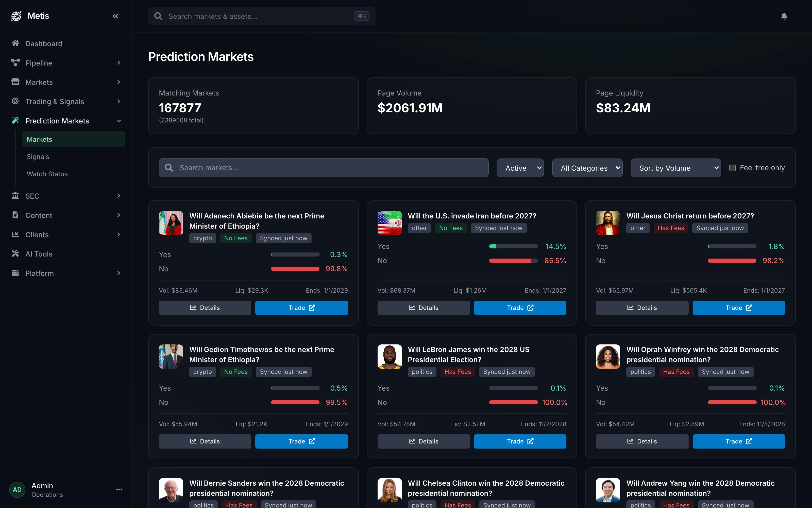This screenshot has width=812, height=508.
Task: Expand the Markets sidebar section chevron
Action: (x=119, y=82)
